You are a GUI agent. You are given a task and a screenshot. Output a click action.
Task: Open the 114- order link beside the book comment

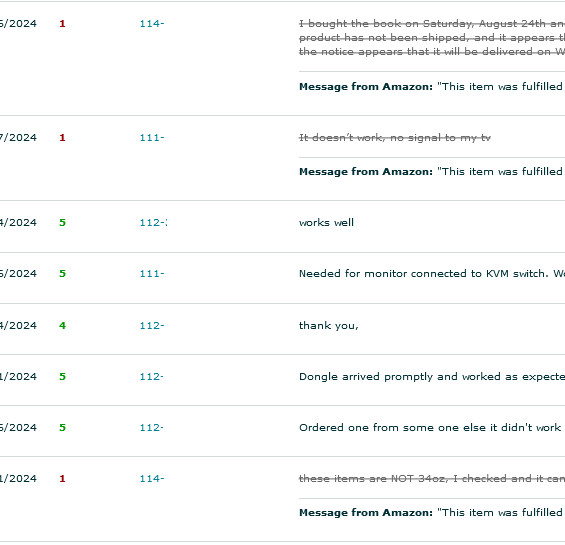pos(152,24)
